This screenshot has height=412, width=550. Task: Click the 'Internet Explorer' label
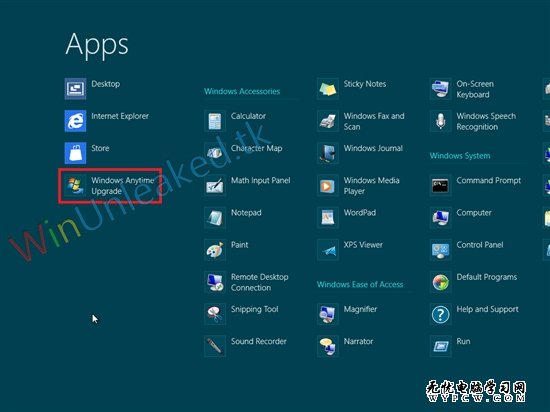pos(120,116)
